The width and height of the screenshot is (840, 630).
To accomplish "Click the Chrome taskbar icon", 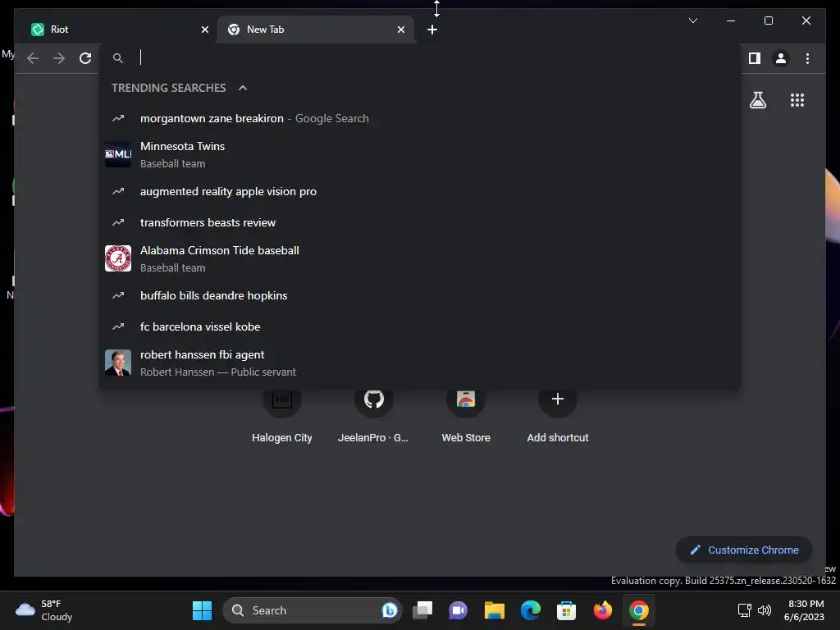I will 638,610.
